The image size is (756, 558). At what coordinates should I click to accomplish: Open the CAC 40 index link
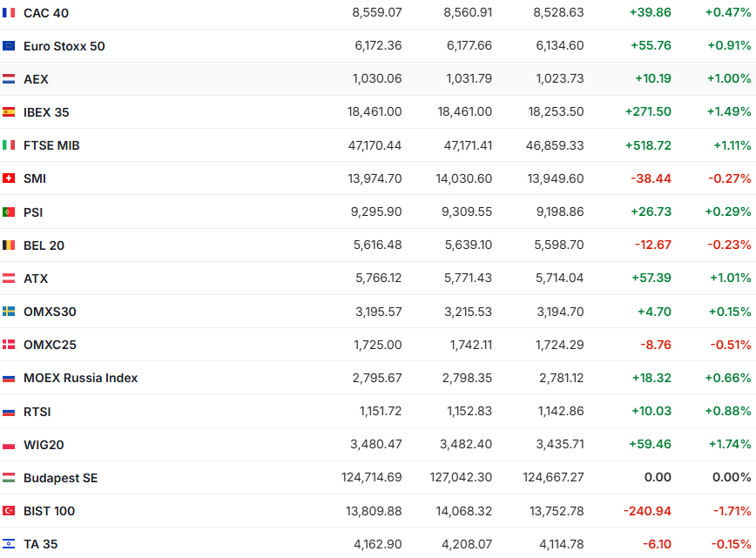pyautogui.click(x=46, y=13)
